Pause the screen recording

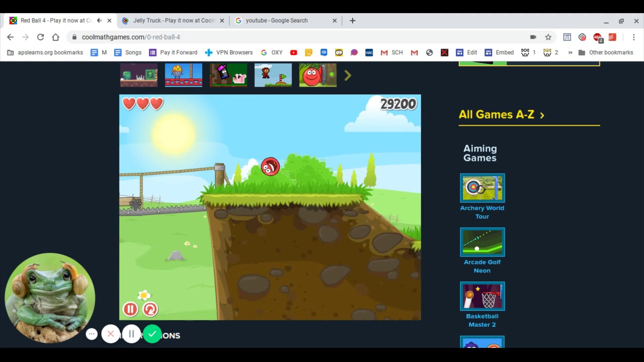(131, 334)
